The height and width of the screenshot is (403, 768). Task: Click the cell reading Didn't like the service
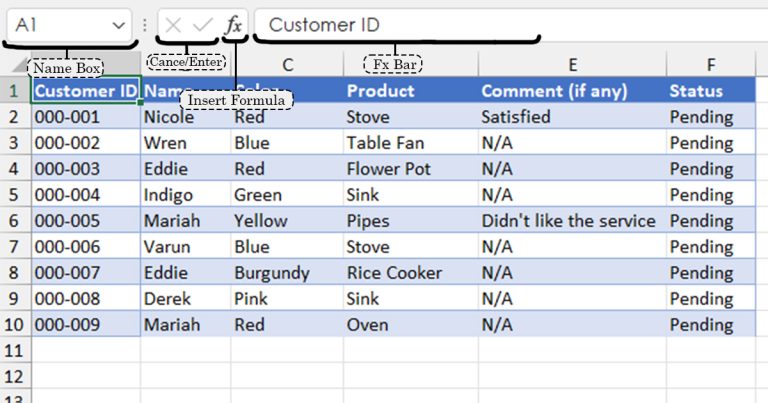click(x=568, y=220)
